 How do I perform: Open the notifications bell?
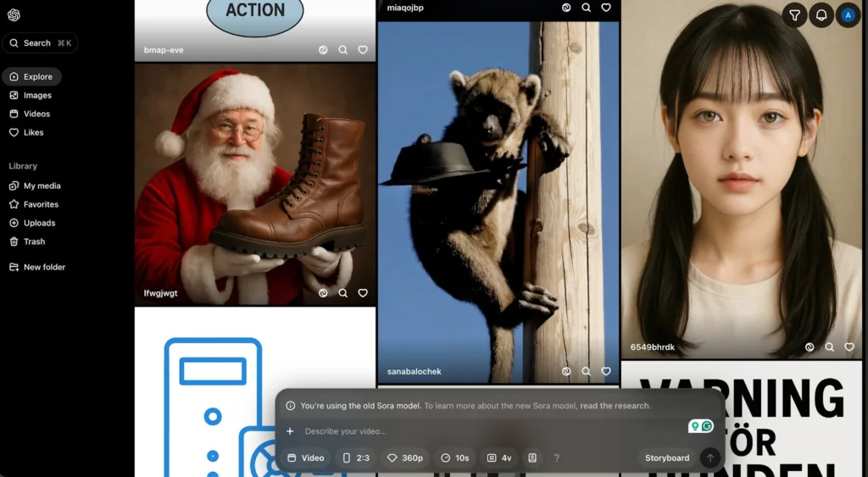821,15
